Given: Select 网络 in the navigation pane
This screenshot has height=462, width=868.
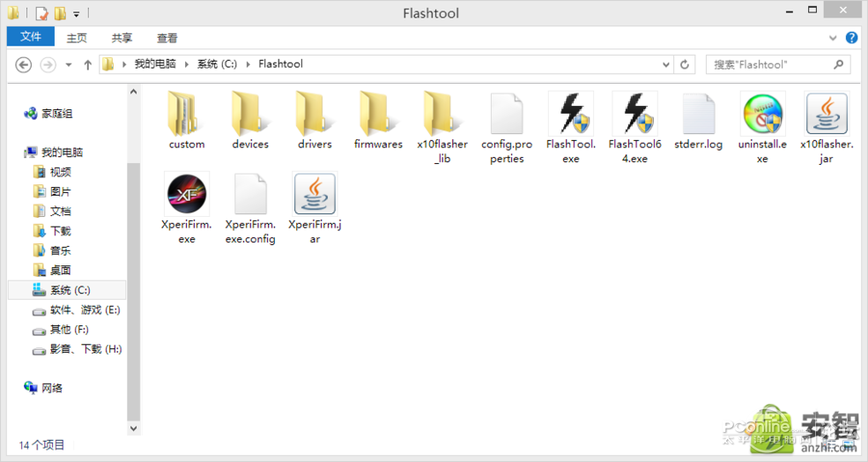Looking at the screenshot, I should (x=52, y=388).
